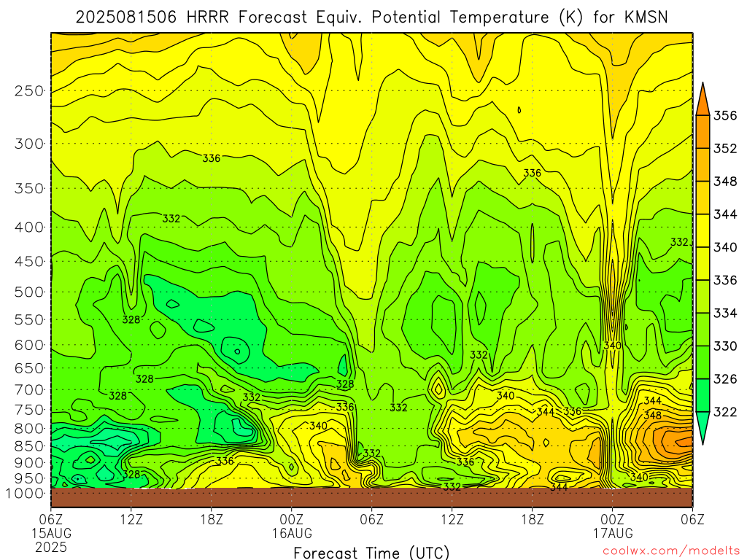Click the 500 pressure level label

point(29,292)
